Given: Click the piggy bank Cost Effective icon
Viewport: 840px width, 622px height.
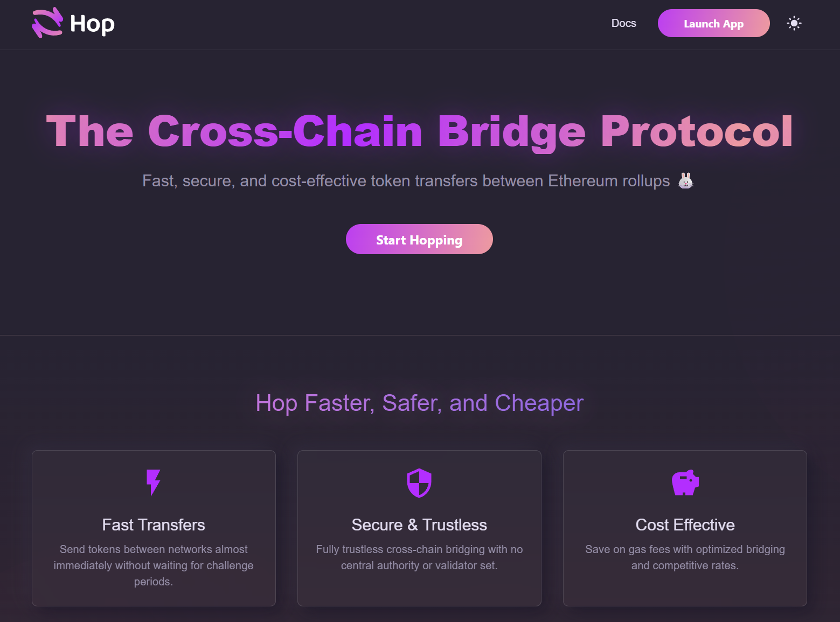Looking at the screenshot, I should 685,482.
